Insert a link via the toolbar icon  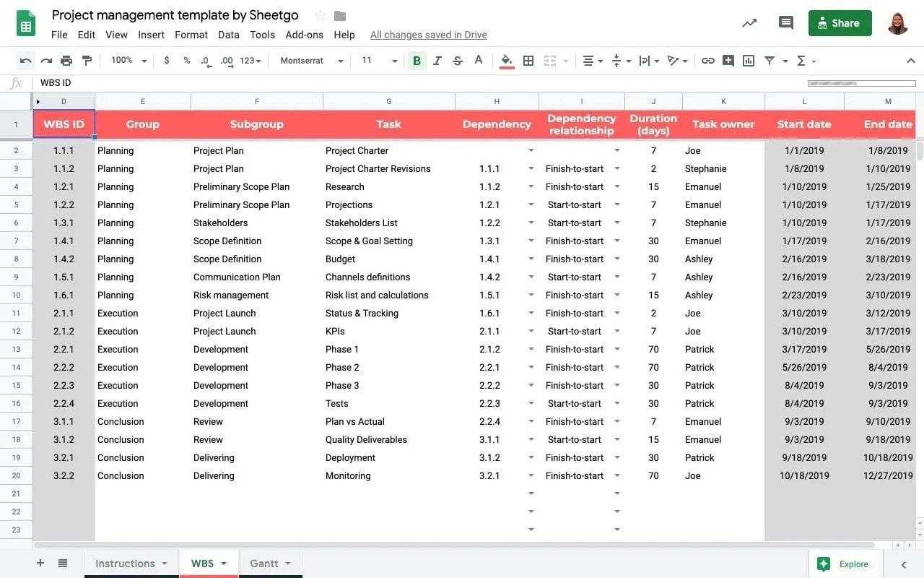pos(708,61)
